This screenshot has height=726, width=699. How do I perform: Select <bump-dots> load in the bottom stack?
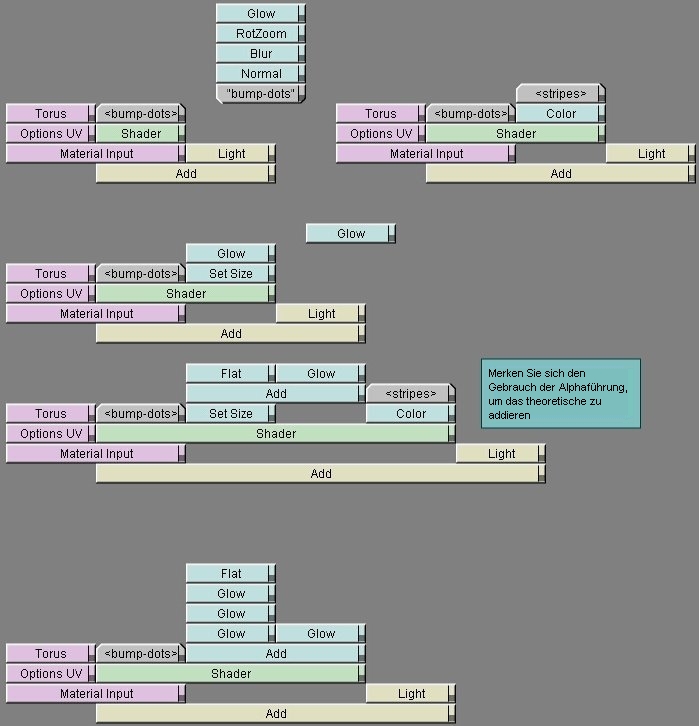click(141, 653)
